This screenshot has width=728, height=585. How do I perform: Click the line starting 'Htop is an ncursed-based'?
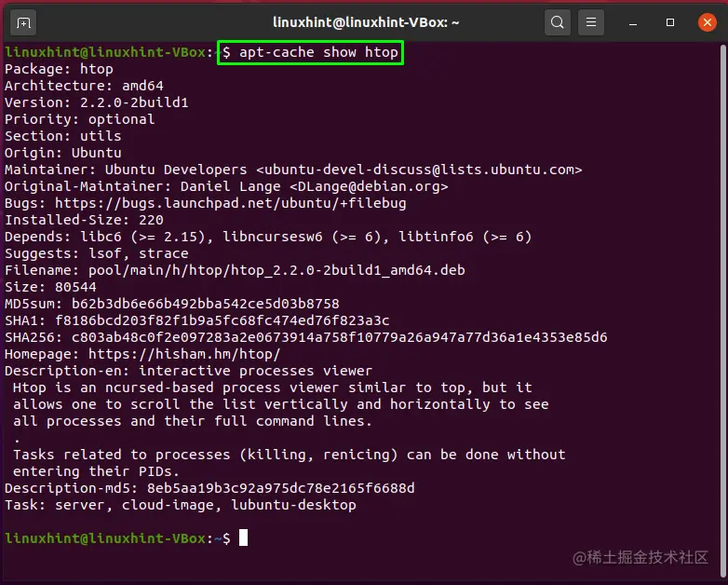[273, 388]
